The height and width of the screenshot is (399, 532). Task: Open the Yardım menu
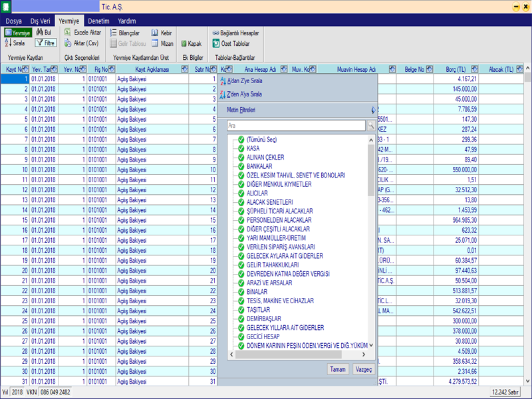[127, 21]
